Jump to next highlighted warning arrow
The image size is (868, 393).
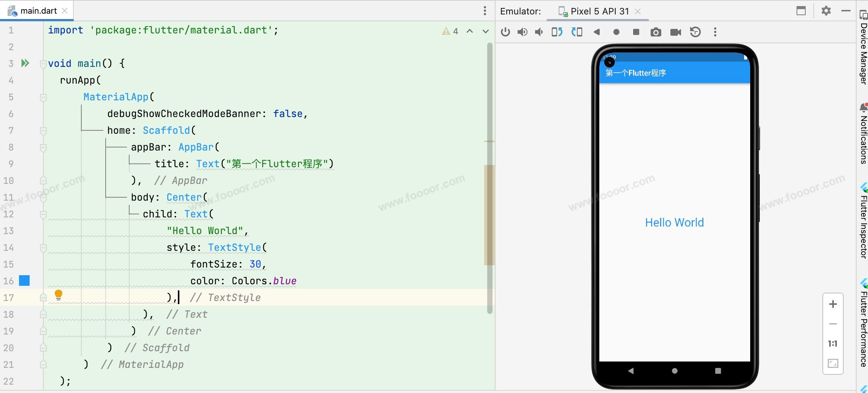pyautogui.click(x=485, y=31)
